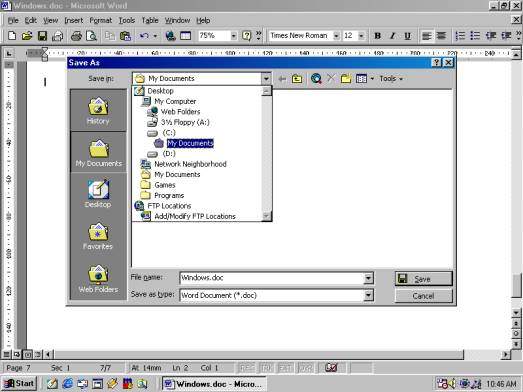Click the Windows.doc taskbar button

[x=214, y=384]
